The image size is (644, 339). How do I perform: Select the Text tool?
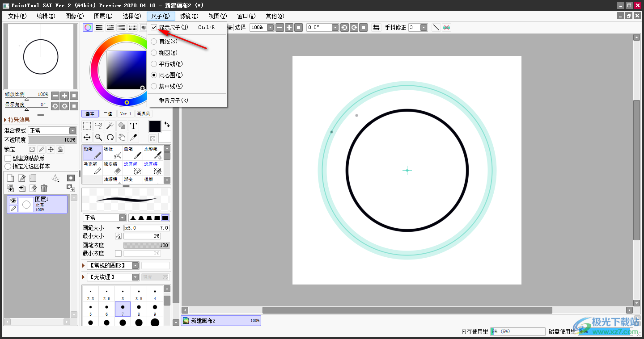tap(133, 126)
